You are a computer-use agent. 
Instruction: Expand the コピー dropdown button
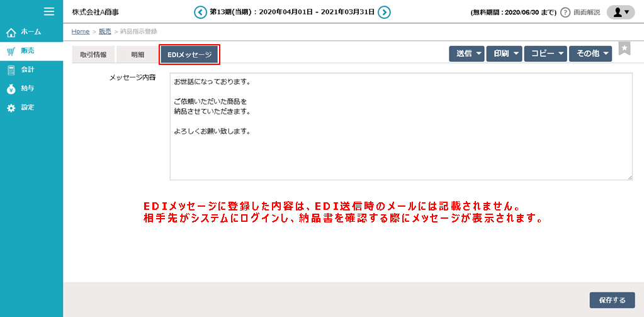coord(545,54)
